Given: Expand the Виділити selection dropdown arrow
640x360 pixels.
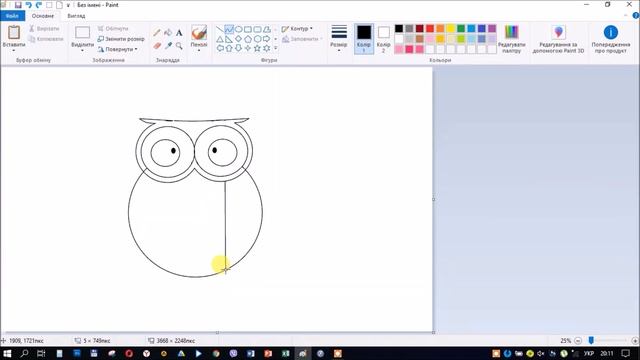Looking at the screenshot, I should [82, 51].
